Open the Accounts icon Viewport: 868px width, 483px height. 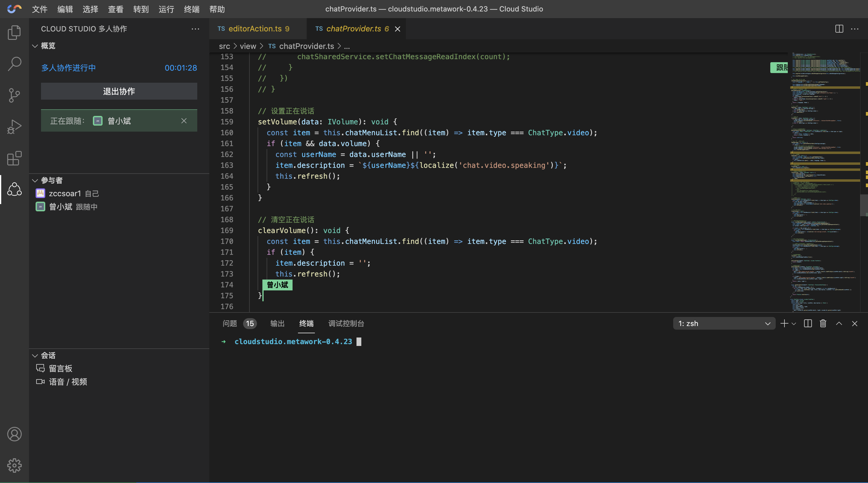pyautogui.click(x=14, y=434)
